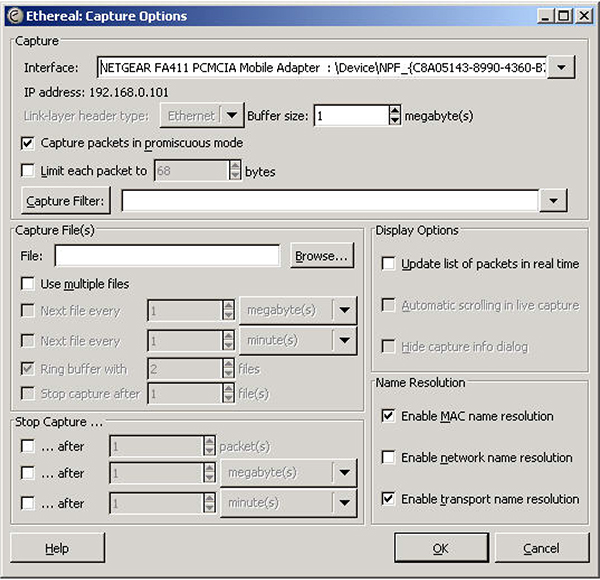
Task: Minimize the Capture Options window
Action: tap(545, 16)
